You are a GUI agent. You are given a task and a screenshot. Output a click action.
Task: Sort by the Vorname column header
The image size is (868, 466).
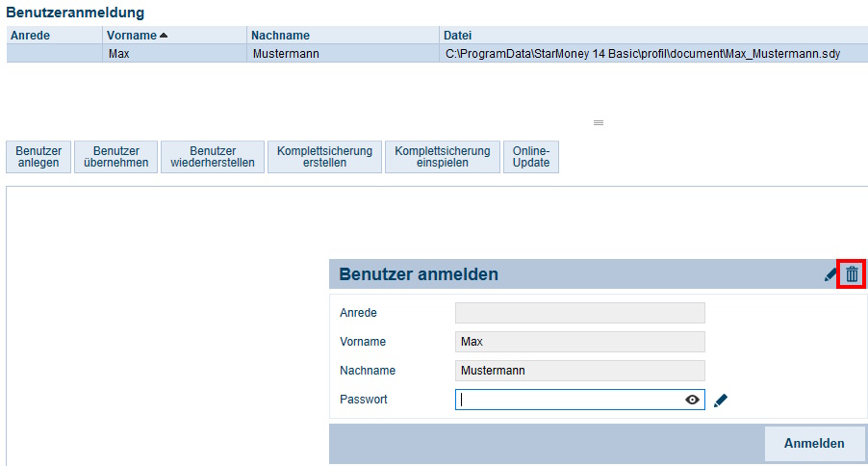pyautogui.click(x=137, y=36)
